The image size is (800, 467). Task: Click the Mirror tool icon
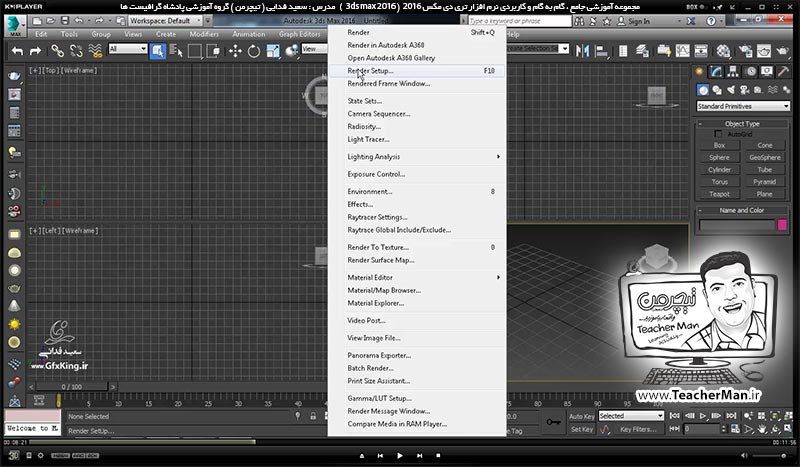(x=582, y=51)
